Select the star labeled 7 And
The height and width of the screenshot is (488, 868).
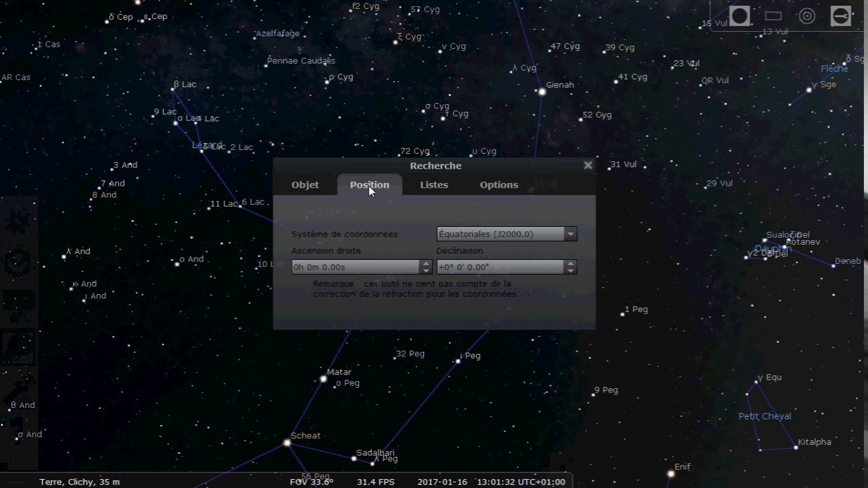coord(100,187)
